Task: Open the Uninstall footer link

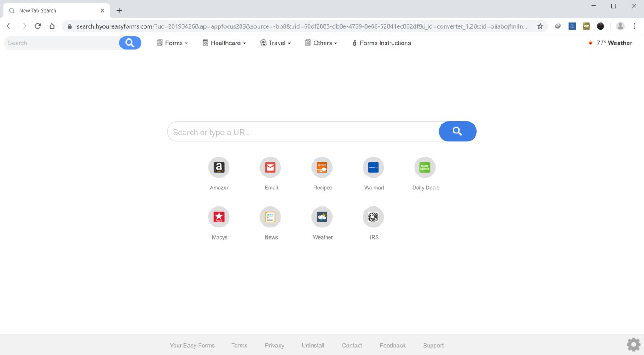Action: 313,346
